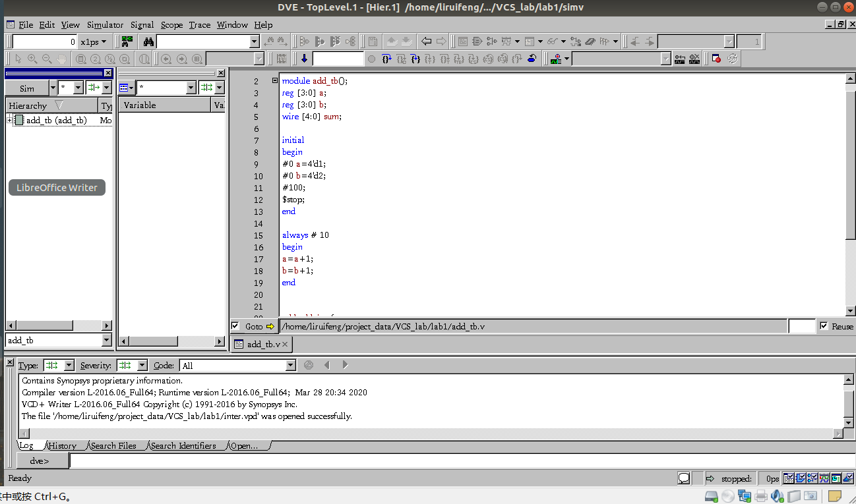This screenshot has height=504, width=856.
Task: Switch to the History tab
Action: 63,445
